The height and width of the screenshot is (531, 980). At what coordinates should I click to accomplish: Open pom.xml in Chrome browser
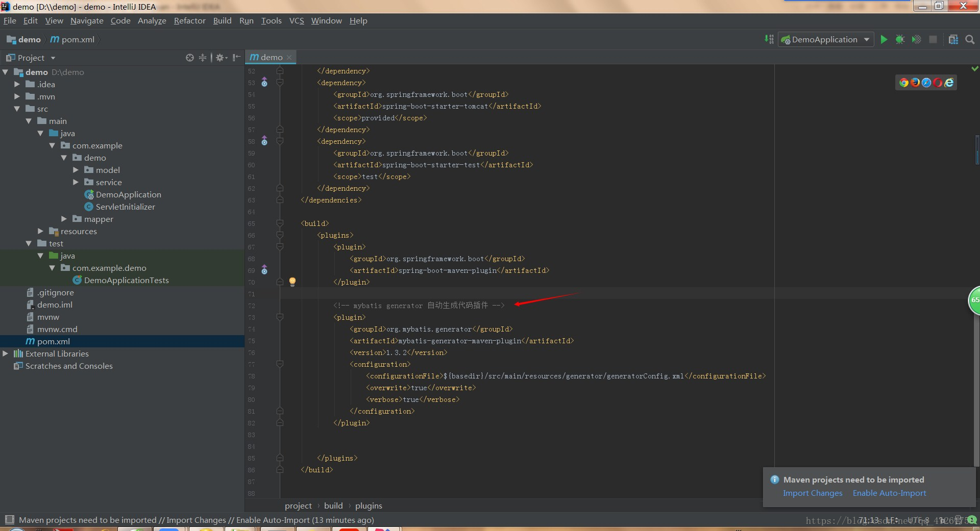(x=904, y=83)
